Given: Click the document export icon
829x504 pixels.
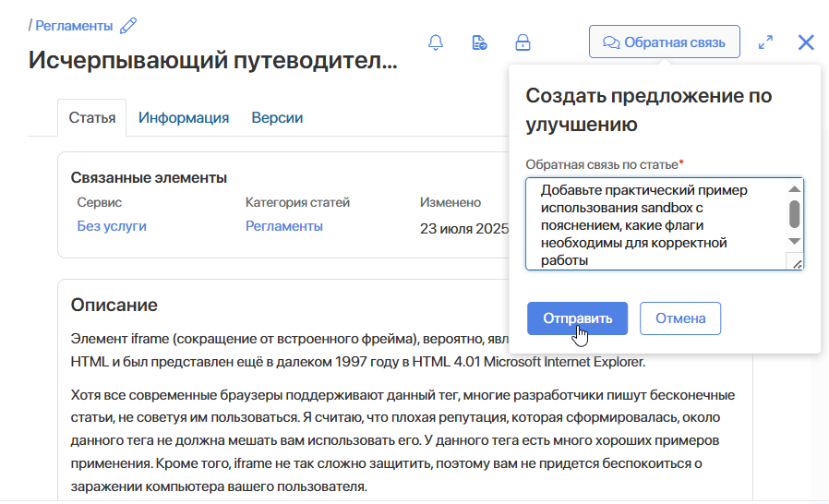Looking at the screenshot, I should tap(479, 42).
